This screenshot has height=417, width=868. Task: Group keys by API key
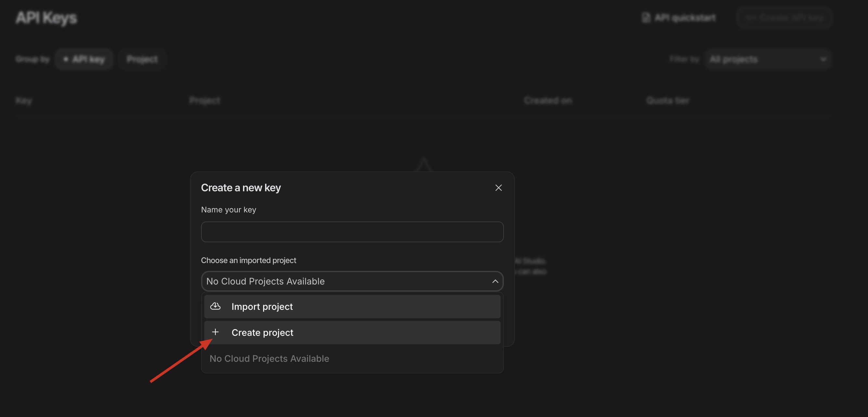84,59
